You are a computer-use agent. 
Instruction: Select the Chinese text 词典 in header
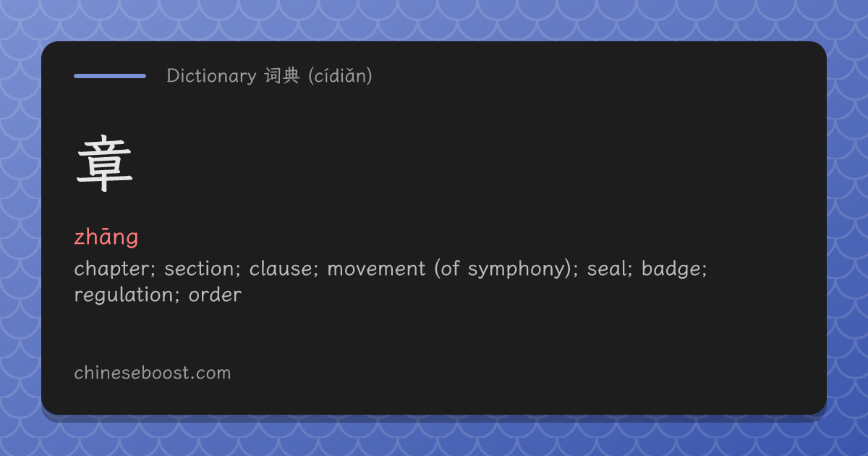tap(282, 76)
